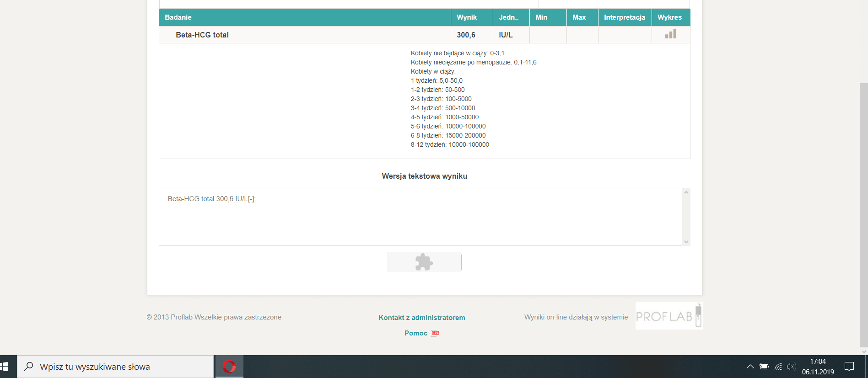868x378 pixels.
Task: Click the page's vertical scrollbar
Action: [863, 215]
